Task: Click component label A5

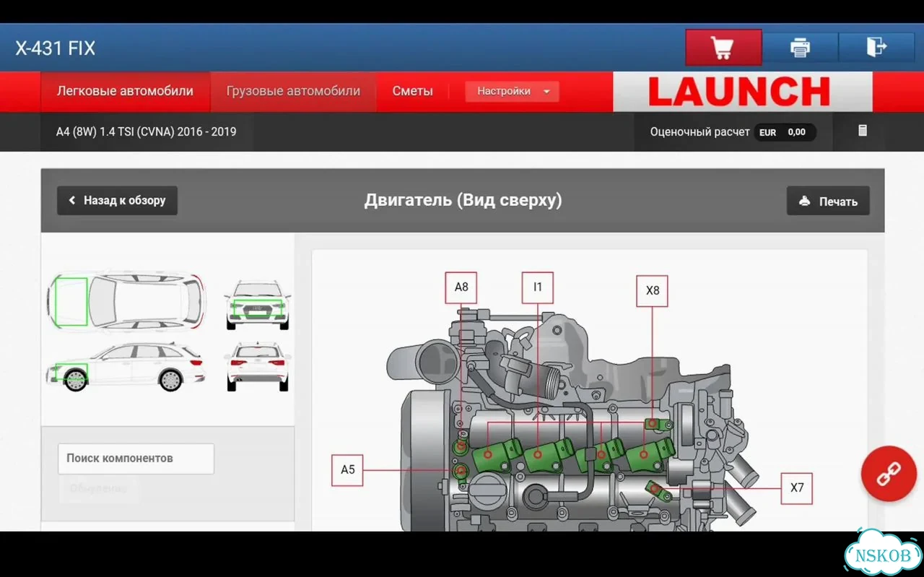Action: click(348, 469)
